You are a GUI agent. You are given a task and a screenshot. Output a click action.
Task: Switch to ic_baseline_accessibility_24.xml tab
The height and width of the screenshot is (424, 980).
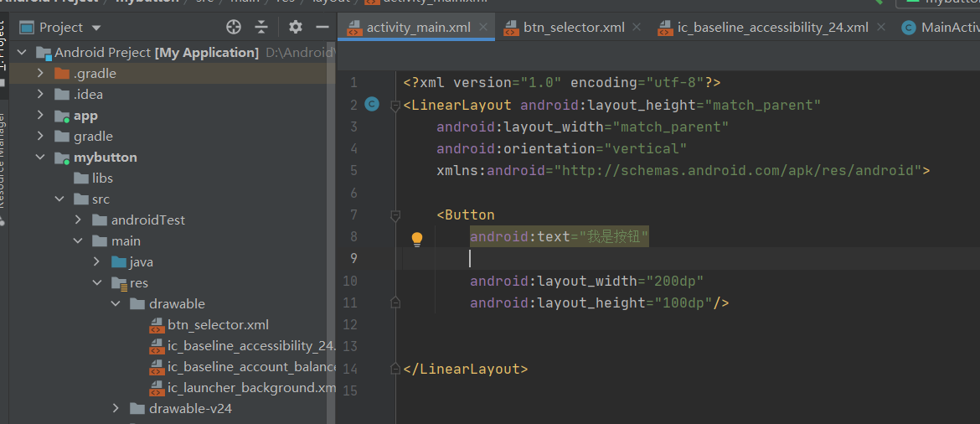click(772, 27)
